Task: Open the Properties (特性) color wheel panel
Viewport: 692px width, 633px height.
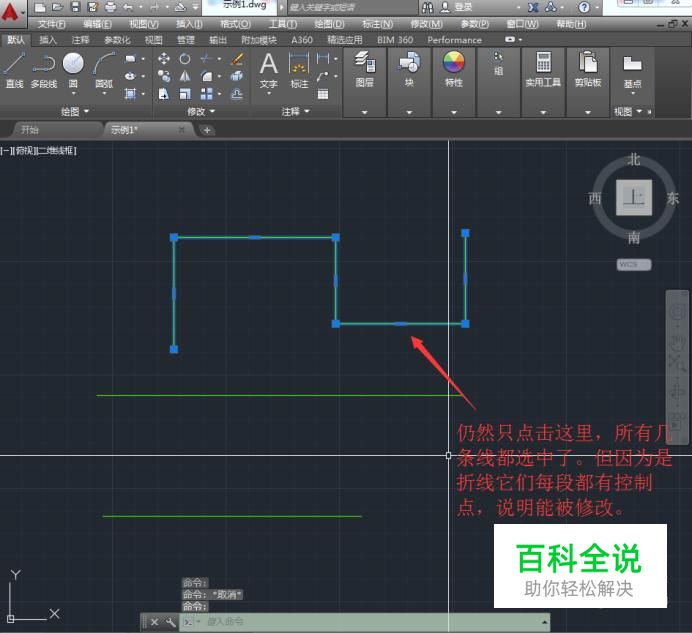Action: [x=454, y=69]
